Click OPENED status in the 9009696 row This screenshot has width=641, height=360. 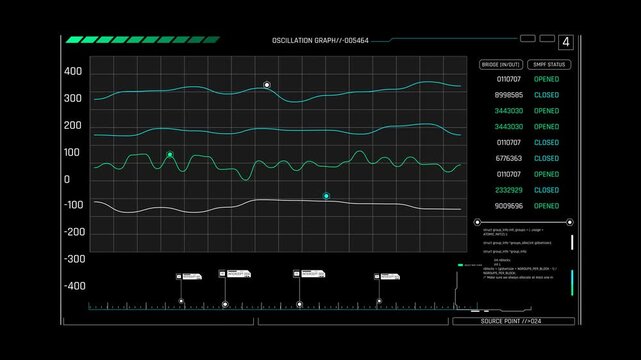(x=547, y=206)
